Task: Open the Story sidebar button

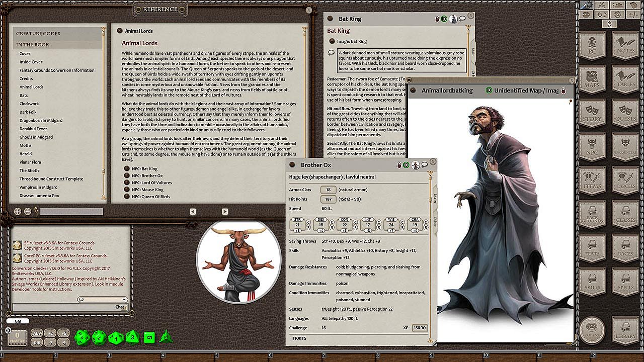Action: click(592, 115)
